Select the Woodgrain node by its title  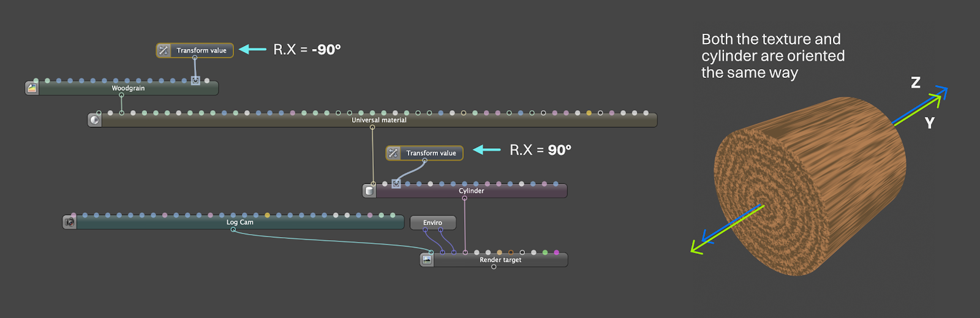[x=128, y=88]
